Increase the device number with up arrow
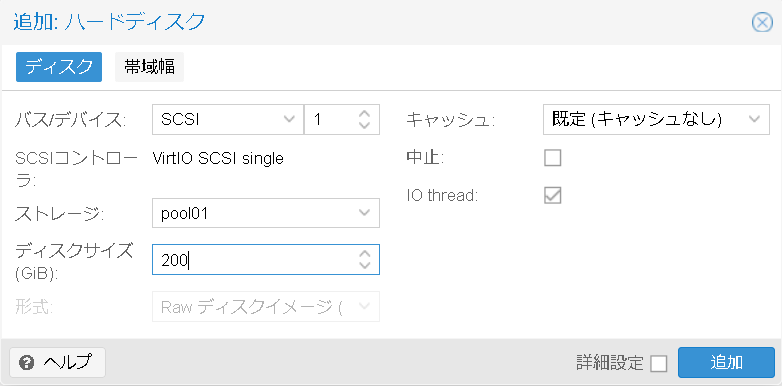Image resolution: width=782 pixels, height=386 pixels. tap(365, 114)
